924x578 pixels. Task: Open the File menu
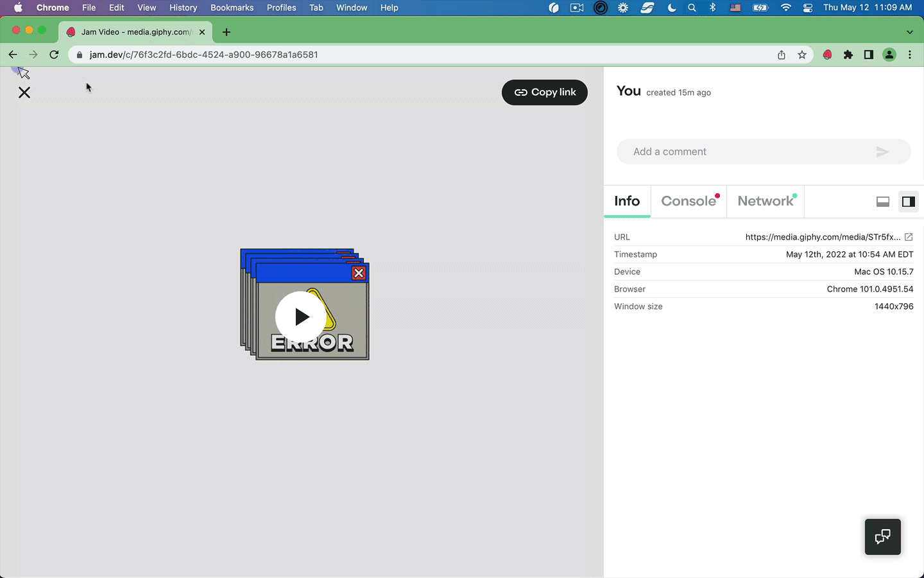point(89,8)
